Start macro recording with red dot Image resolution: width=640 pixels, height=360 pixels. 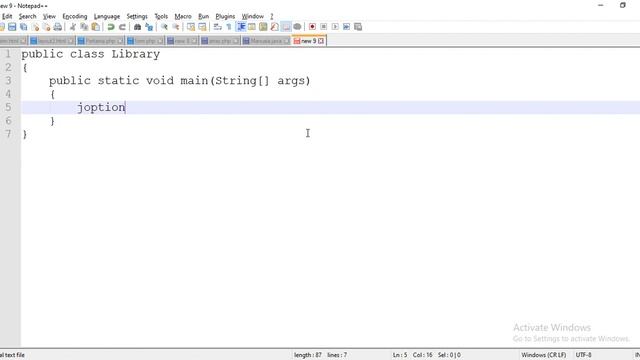click(312, 27)
